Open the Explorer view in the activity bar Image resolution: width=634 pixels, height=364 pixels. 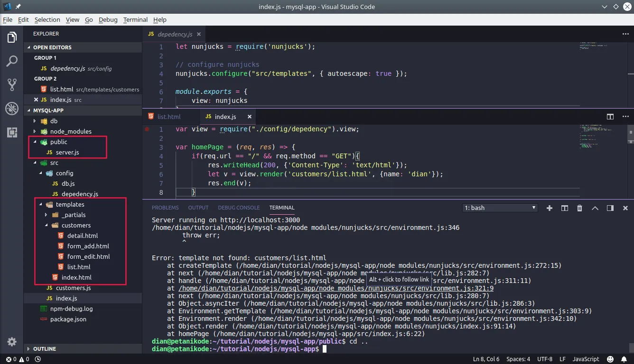12,37
